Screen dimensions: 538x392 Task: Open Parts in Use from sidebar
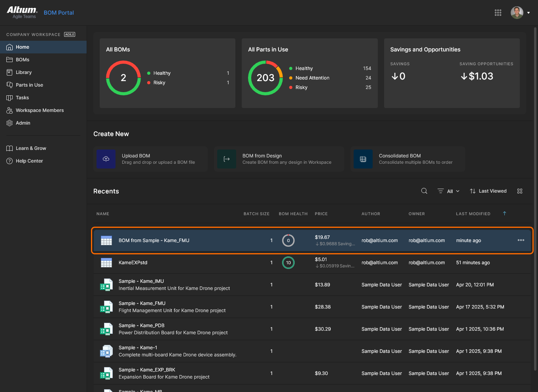29,85
